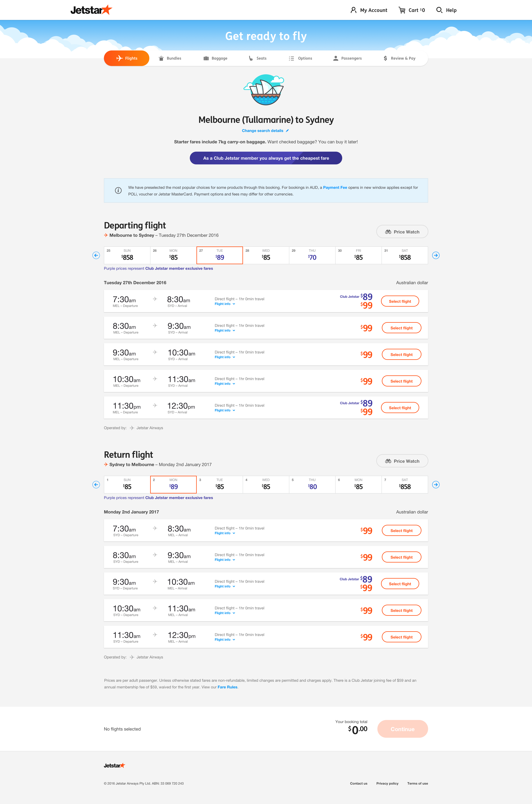Go to the Options step tab
Viewport: 532px width, 804px height.
click(x=300, y=58)
